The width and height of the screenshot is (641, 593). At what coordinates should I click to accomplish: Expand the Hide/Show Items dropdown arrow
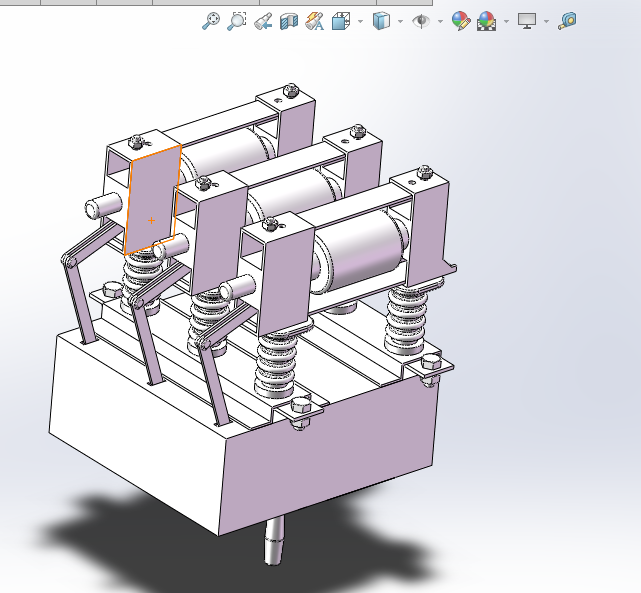coord(440,21)
